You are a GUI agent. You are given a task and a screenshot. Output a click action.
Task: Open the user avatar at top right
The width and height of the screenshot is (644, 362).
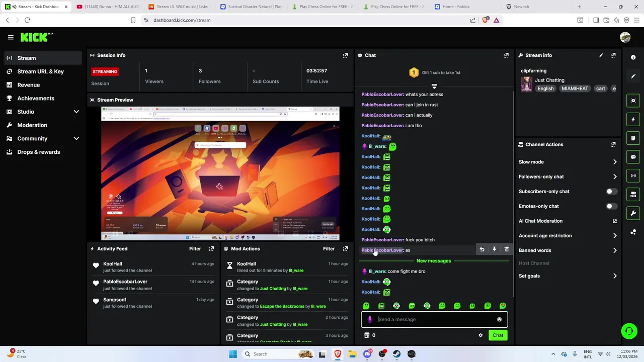coord(625,37)
